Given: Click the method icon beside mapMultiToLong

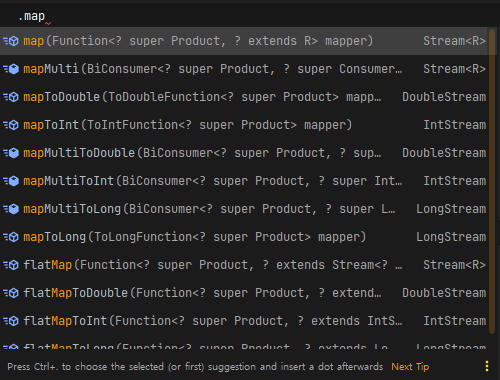Looking at the screenshot, I should click(x=11, y=209).
